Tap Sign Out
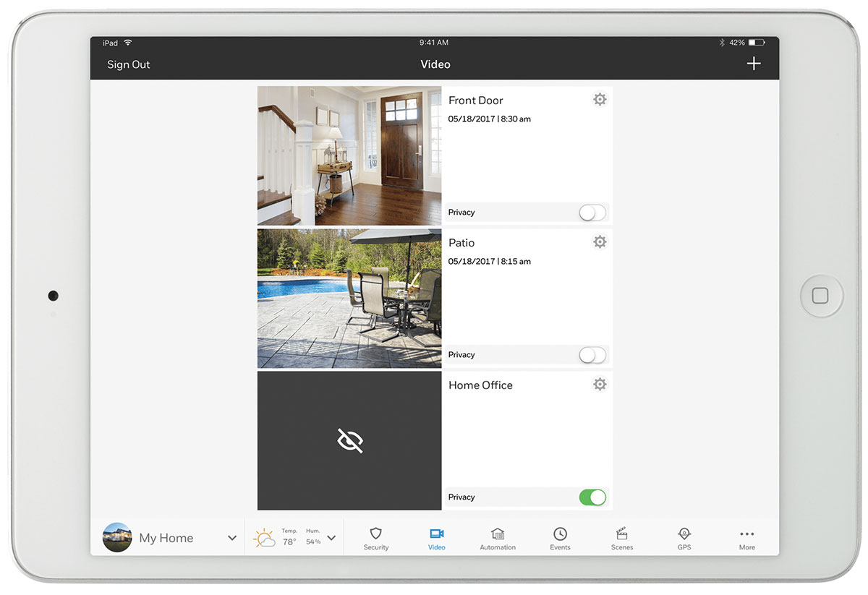Image resolution: width=868 pixels, height=595 pixels. pos(129,64)
